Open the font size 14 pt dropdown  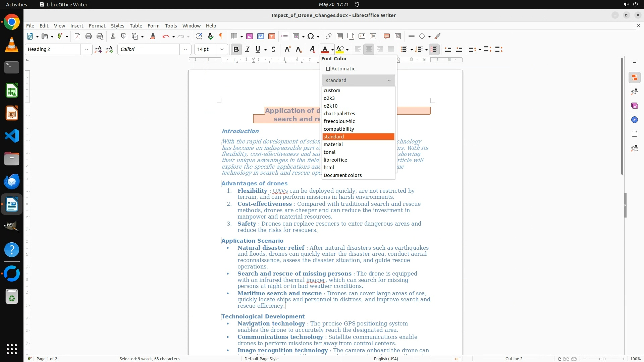pyautogui.click(x=222, y=49)
